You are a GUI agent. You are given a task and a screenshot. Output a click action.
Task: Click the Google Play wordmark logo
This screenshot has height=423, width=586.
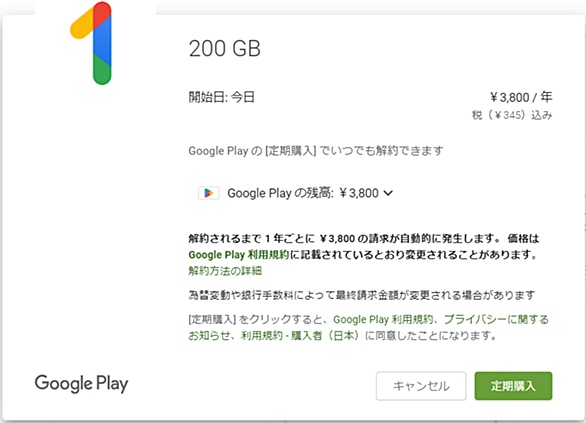[81, 383]
